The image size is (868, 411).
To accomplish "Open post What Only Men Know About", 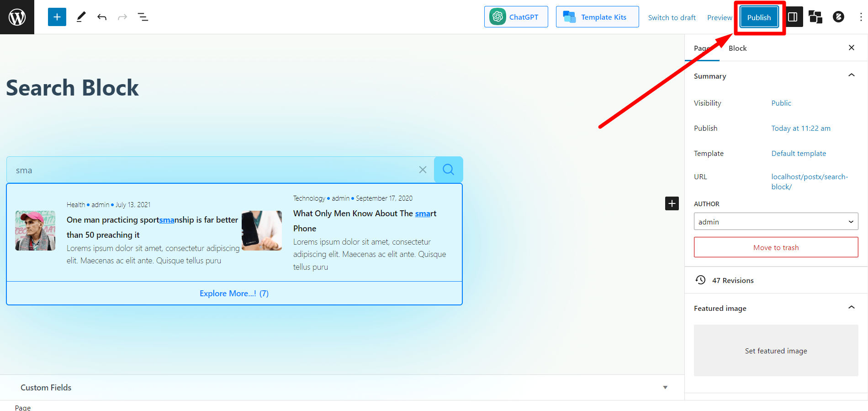I will (365, 221).
